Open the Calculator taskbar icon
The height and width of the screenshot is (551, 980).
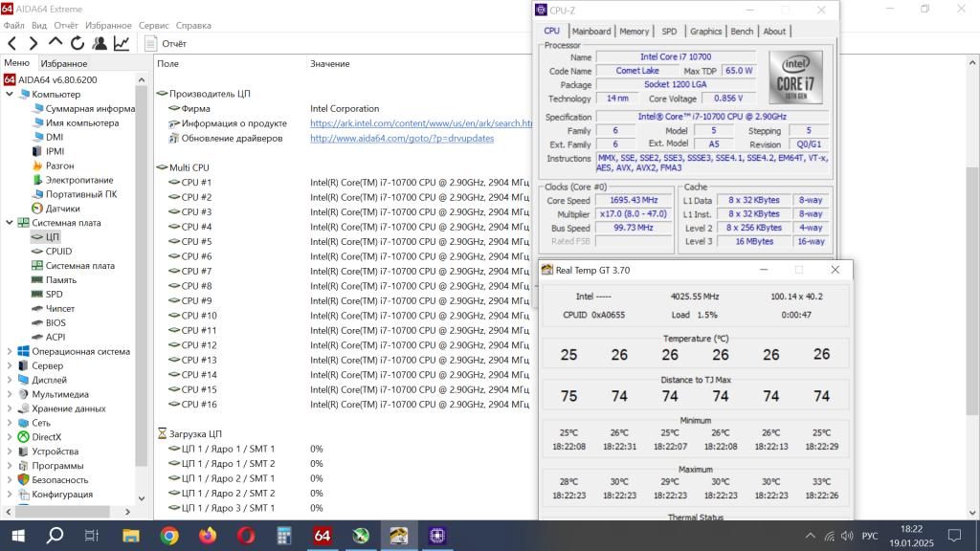(284, 536)
